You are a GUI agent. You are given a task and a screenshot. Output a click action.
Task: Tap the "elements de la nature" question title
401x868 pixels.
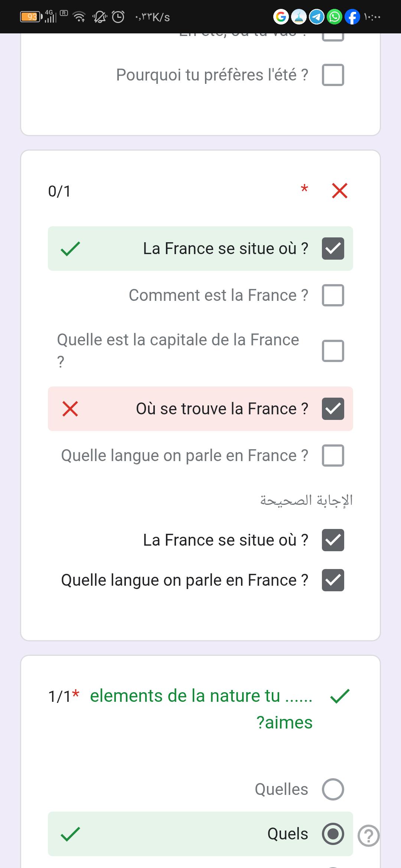(201, 708)
